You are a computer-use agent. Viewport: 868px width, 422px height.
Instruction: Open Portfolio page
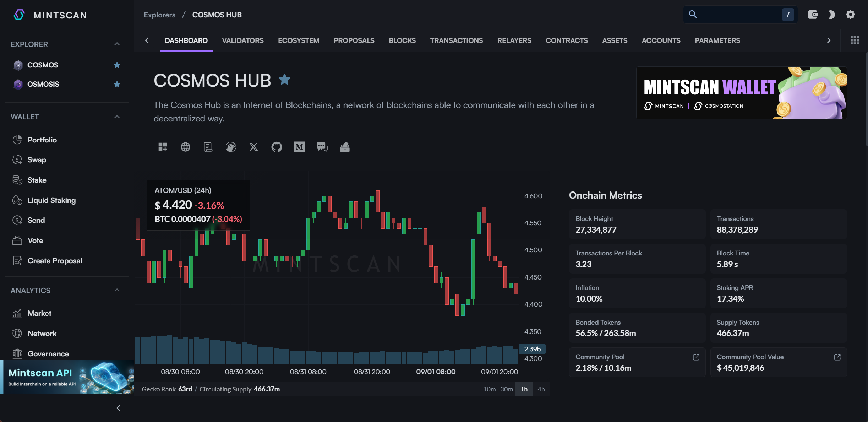42,140
